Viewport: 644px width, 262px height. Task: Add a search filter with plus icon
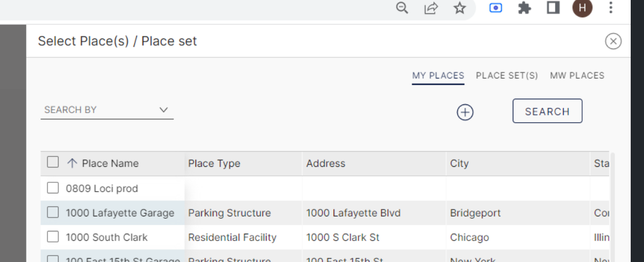pyautogui.click(x=465, y=112)
